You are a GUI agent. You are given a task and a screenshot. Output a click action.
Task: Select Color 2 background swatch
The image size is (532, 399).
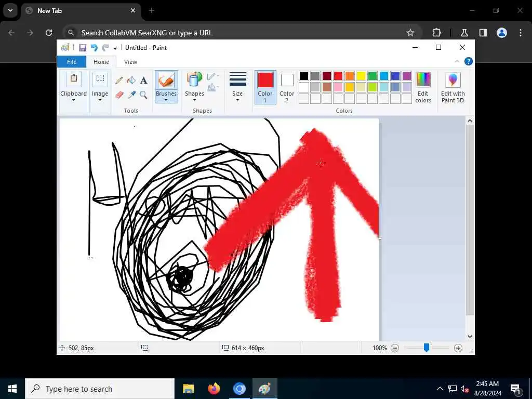287,87
